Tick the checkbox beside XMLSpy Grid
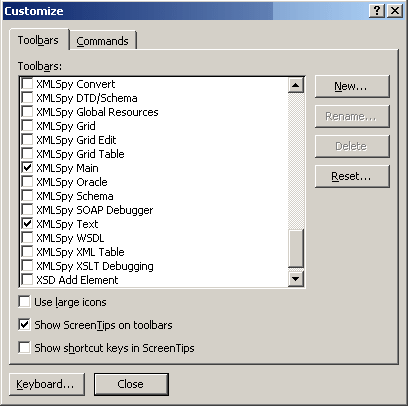Screen dimensions: 408x406 pyautogui.click(x=27, y=126)
